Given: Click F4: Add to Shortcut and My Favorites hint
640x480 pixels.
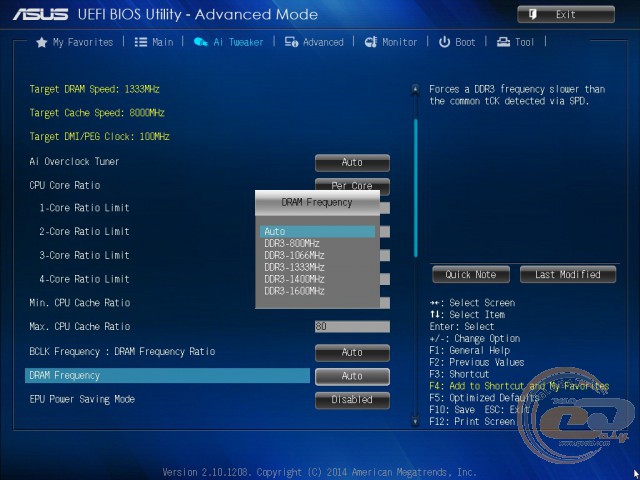Looking at the screenshot, I should point(519,386).
